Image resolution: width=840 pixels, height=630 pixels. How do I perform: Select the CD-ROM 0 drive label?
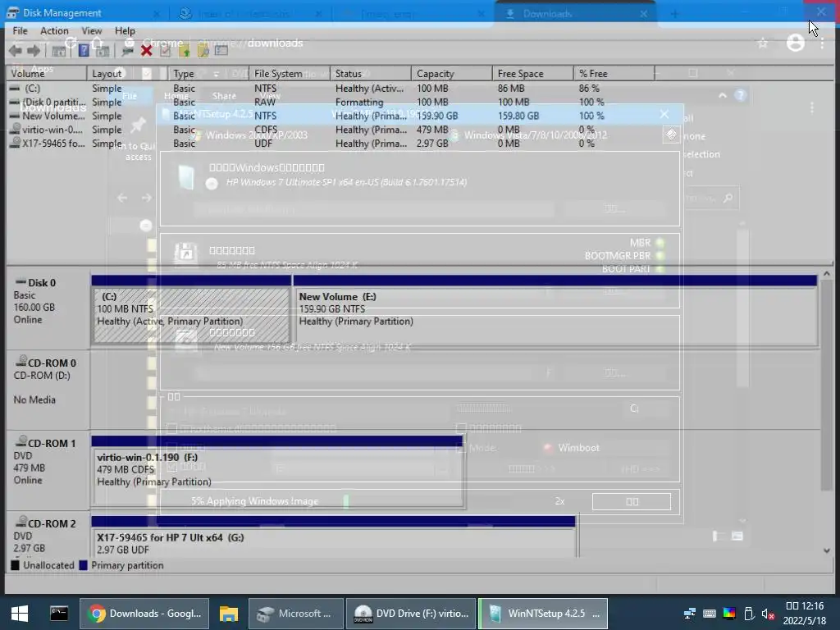point(47,389)
